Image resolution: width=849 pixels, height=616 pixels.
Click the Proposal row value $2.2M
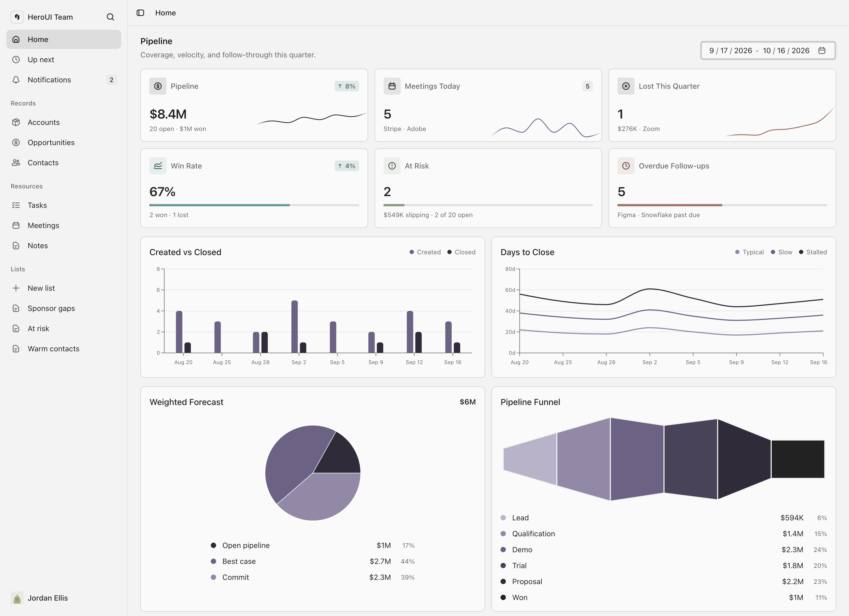click(x=792, y=581)
